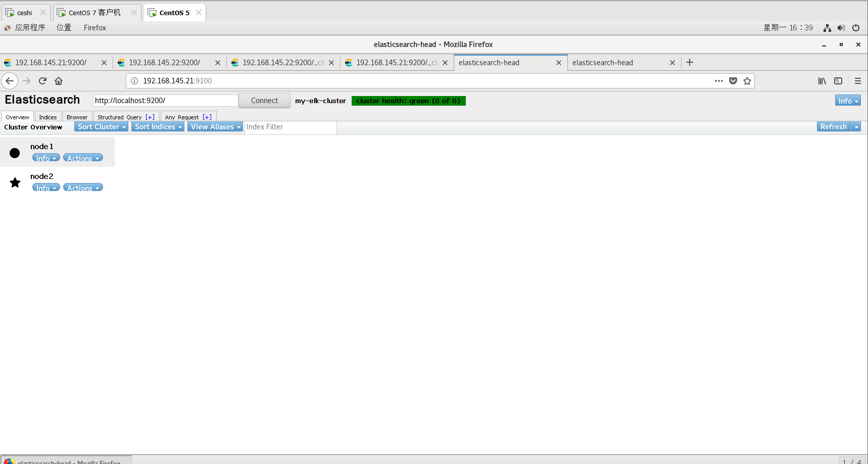Open the power menu icon
Image resolution: width=868 pixels, height=464 pixels.
coord(856,28)
